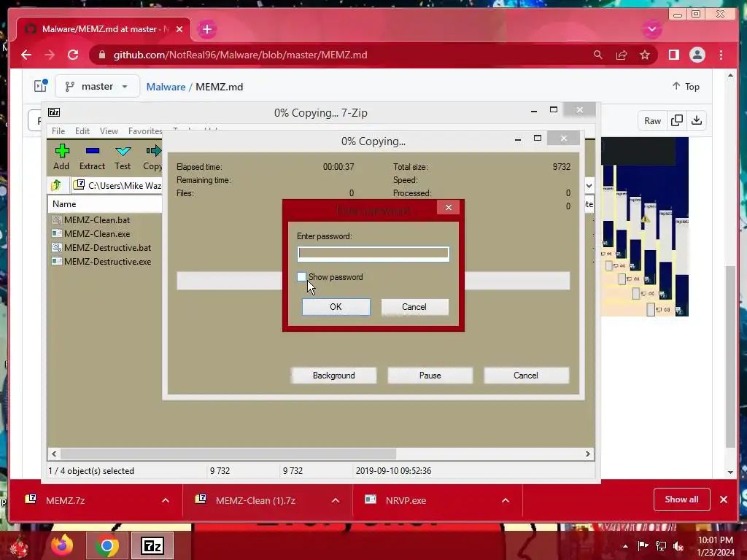This screenshot has width=747, height=560.
Task: Open the View menu in 7-Zip
Action: pyautogui.click(x=109, y=131)
